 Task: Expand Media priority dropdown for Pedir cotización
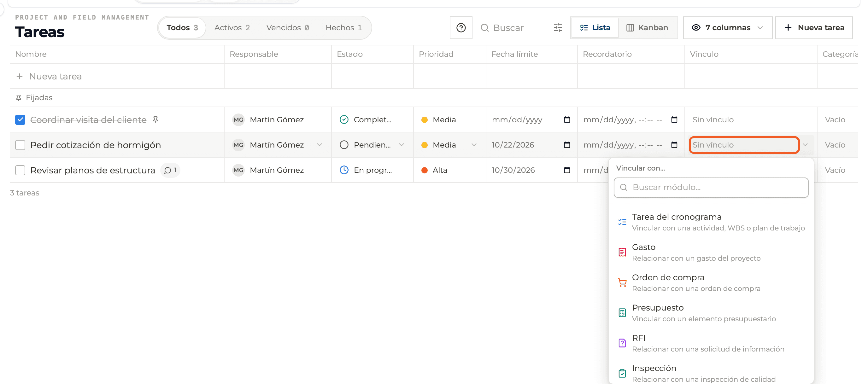(x=474, y=145)
